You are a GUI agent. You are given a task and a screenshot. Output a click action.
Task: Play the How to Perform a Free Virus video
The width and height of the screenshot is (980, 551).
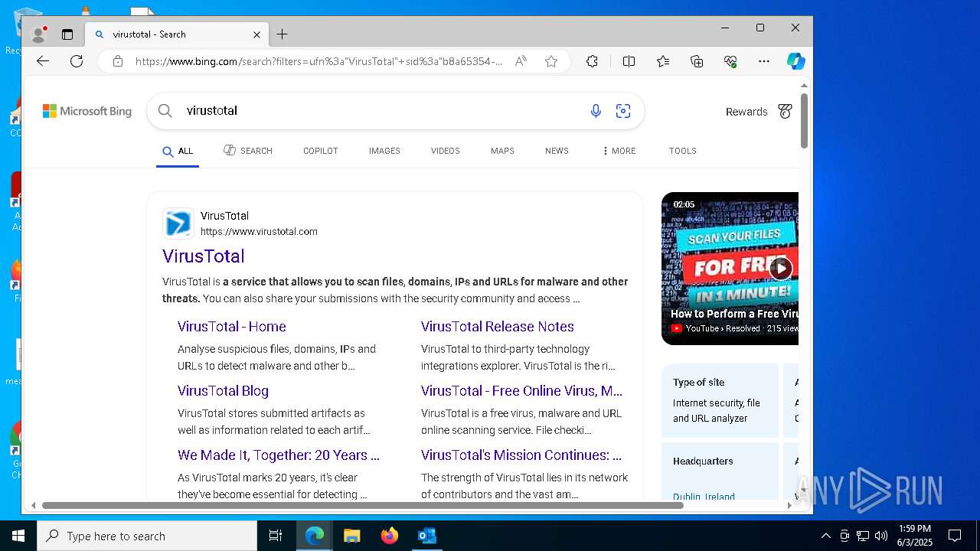point(779,268)
